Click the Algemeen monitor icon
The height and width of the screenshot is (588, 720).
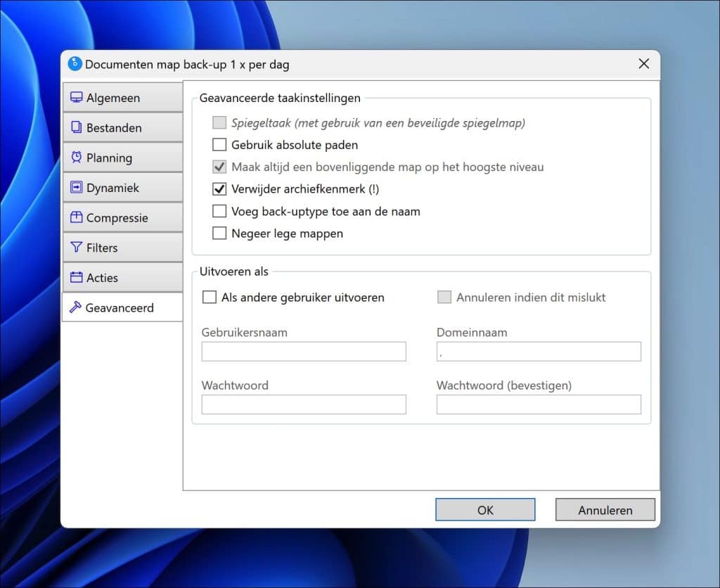click(x=76, y=97)
